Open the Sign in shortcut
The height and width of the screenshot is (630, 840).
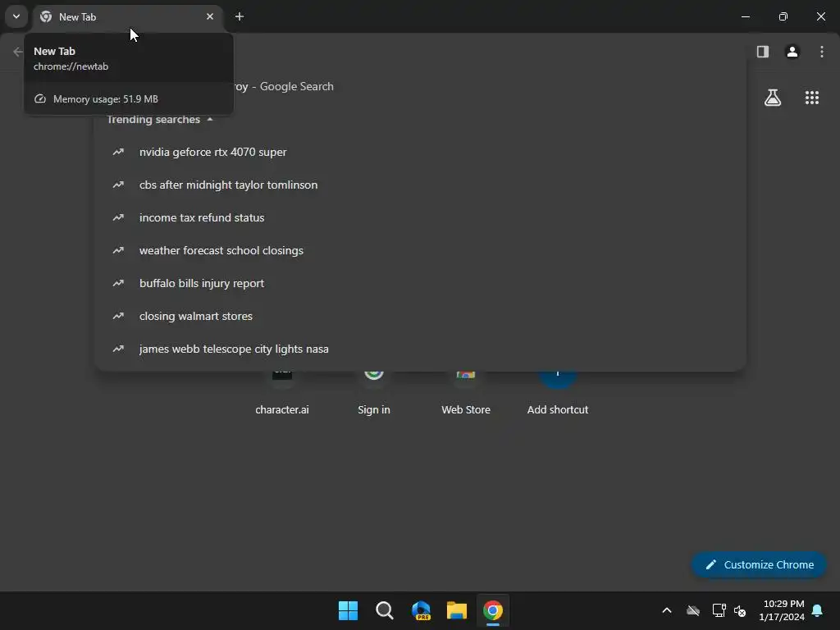(x=374, y=394)
